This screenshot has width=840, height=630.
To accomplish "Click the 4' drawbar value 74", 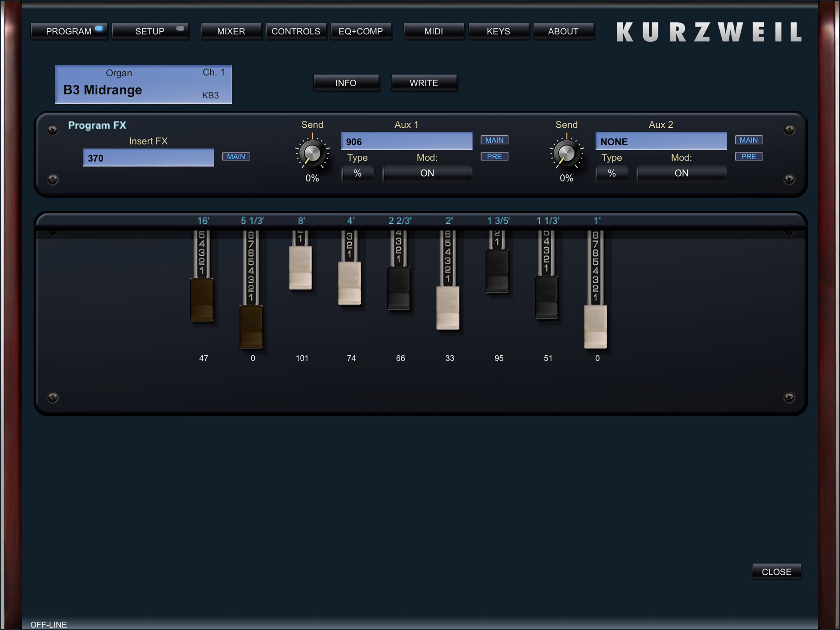I will click(x=351, y=358).
